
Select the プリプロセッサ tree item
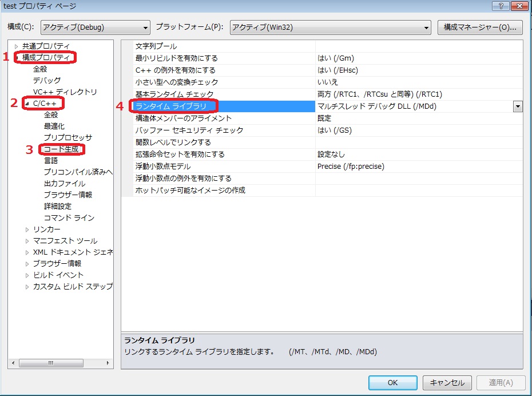pyautogui.click(x=68, y=138)
